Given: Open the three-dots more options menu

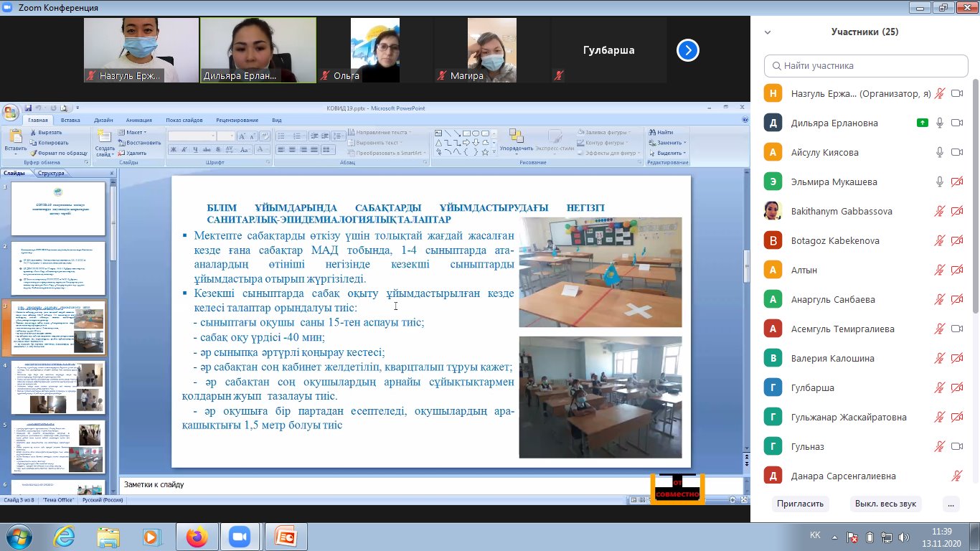Looking at the screenshot, I should 951,504.
